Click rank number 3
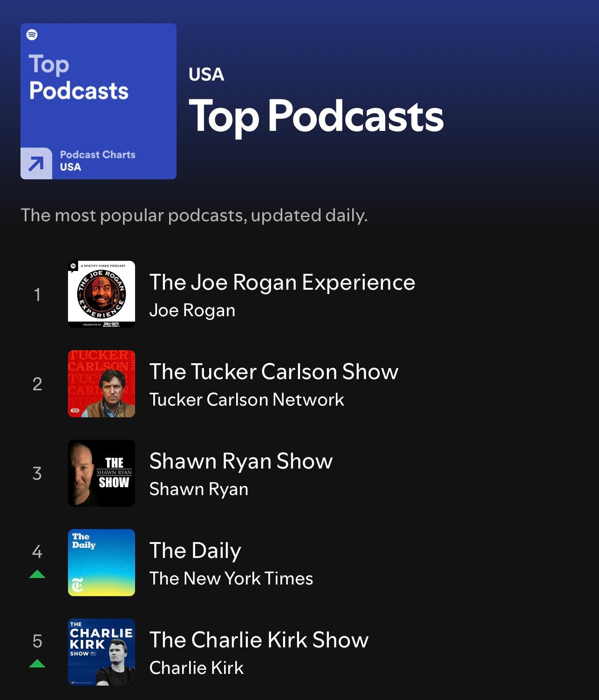 (37, 473)
